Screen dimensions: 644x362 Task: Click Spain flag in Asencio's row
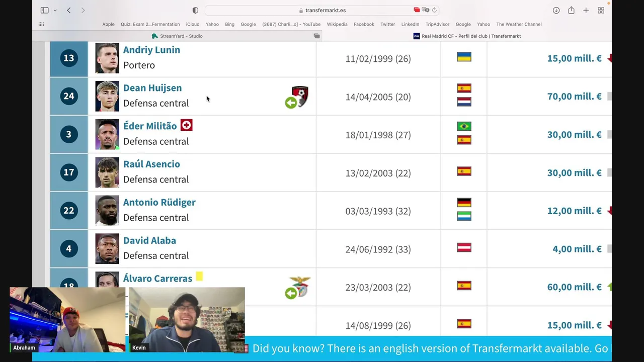(x=464, y=171)
